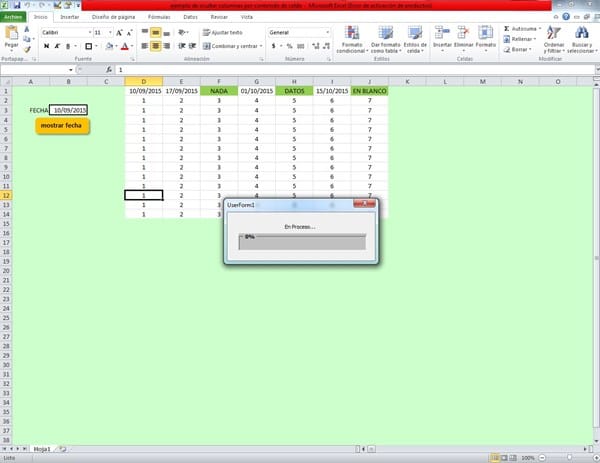This screenshot has width=600, height=463.
Task: Toggle align text right
Action: [x=166, y=46]
